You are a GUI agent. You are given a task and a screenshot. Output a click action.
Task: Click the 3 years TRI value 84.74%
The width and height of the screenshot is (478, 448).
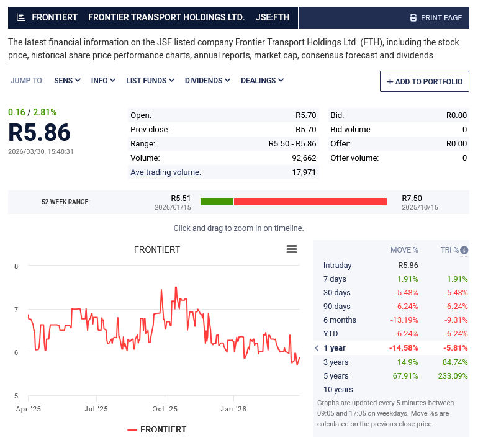[455, 362]
